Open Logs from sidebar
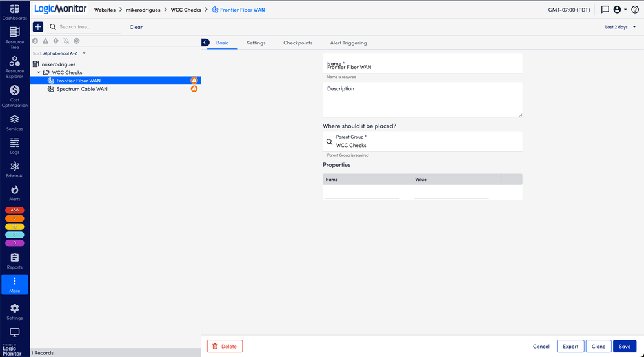This screenshot has width=644, height=357. click(x=14, y=146)
